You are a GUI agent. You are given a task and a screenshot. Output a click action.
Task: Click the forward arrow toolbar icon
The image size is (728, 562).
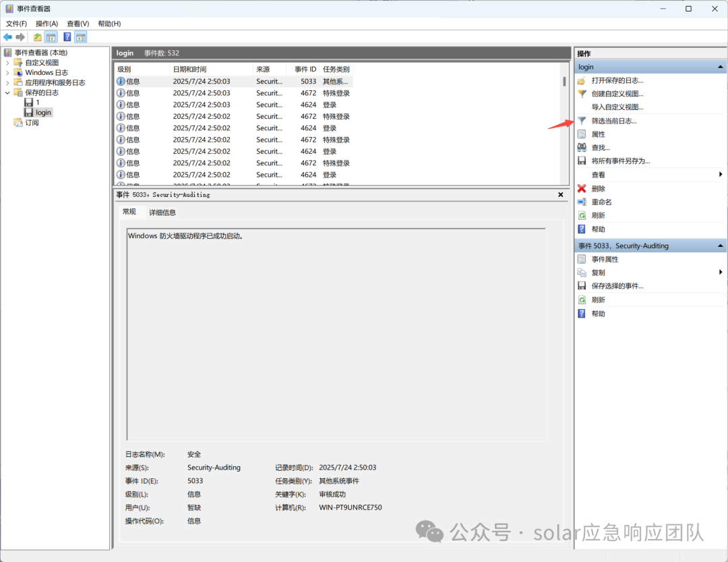tap(20, 37)
